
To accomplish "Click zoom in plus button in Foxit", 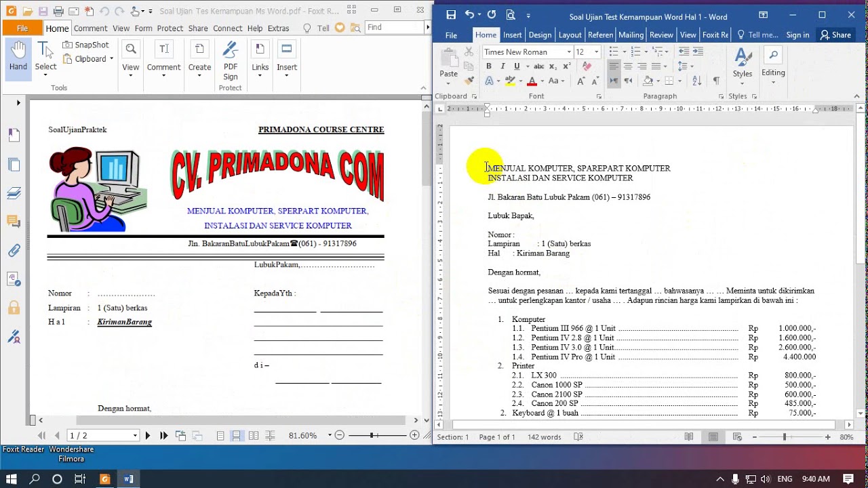I will [414, 435].
